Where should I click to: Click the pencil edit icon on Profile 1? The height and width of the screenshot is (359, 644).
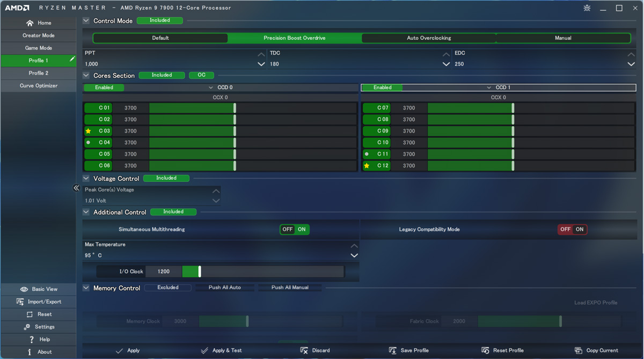72,60
